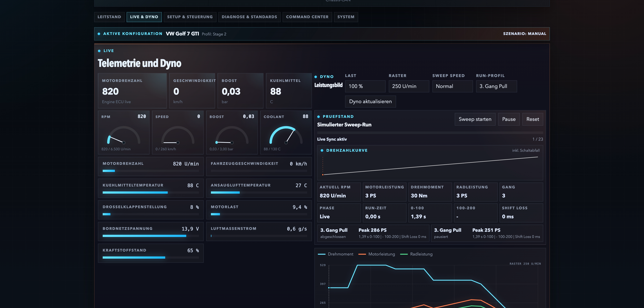This screenshot has width=644, height=308.
Task: Open the SYSTEM tab
Action: [346, 17]
